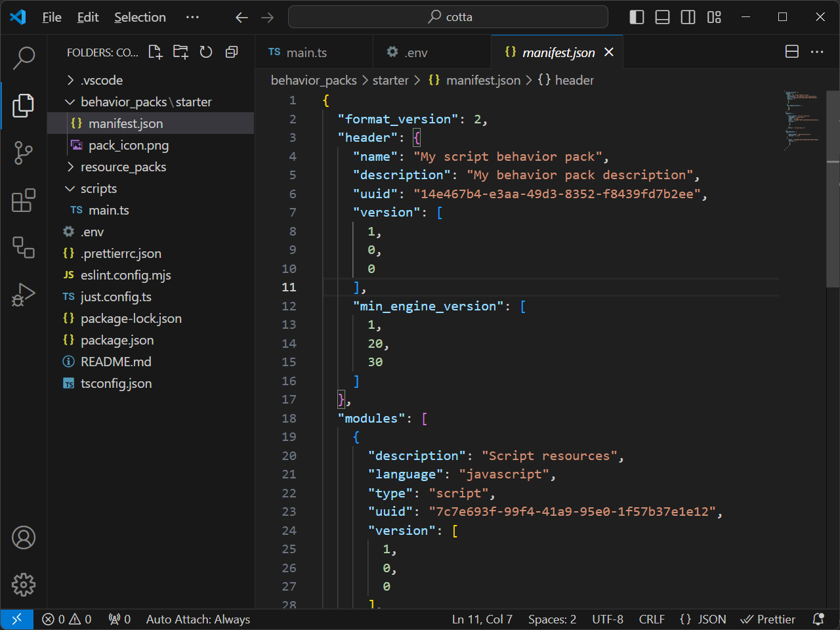
Task: Select manifest.json in the Explorer tree
Action: pyautogui.click(x=150, y=123)
